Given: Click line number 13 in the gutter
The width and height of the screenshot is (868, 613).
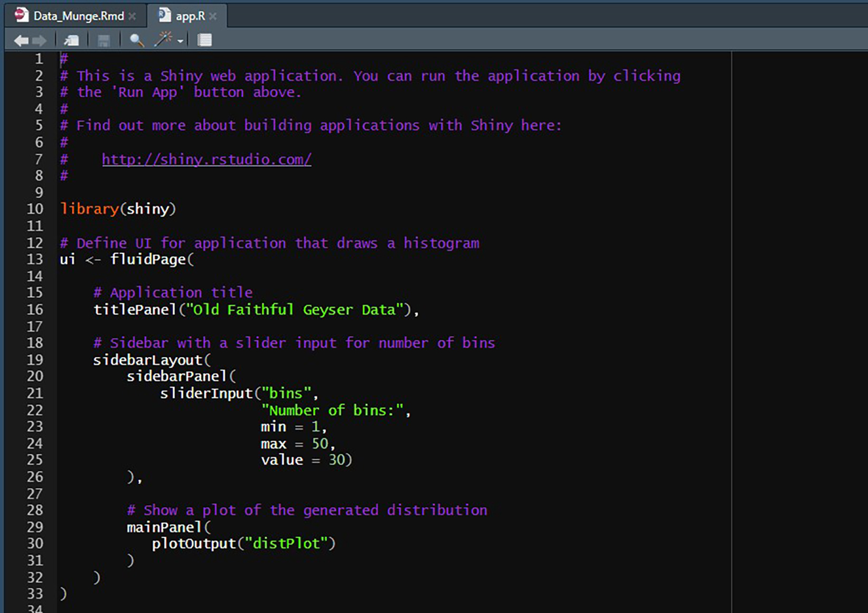Looking at the screenshot, I should 35,259.
